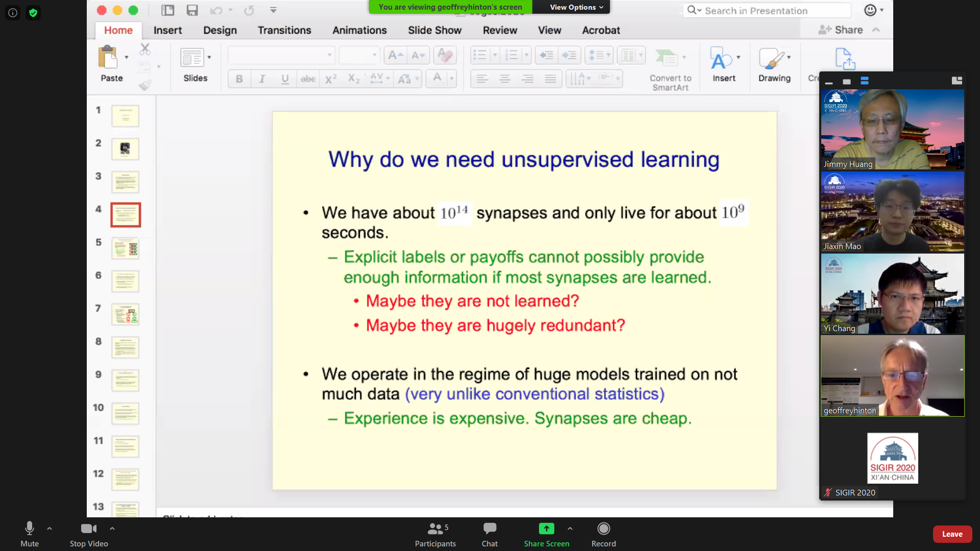This screenshot has width=980, height=551.
Task: Open the Drawing tools icon
Action: 771,59
